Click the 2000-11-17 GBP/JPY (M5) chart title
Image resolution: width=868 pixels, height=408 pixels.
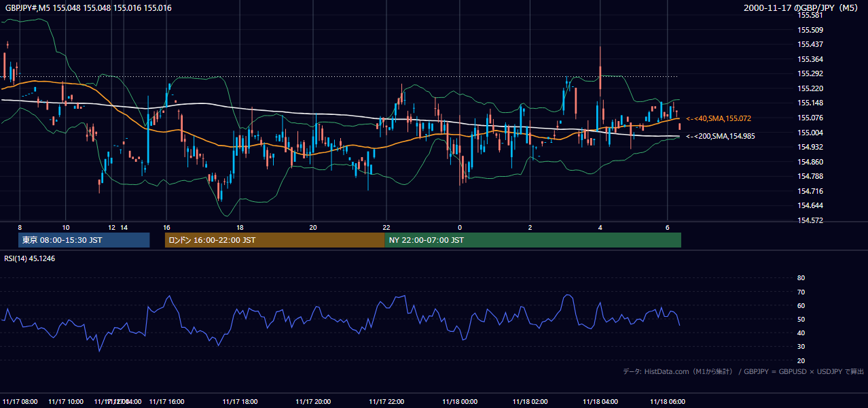[x=802, y=8]
